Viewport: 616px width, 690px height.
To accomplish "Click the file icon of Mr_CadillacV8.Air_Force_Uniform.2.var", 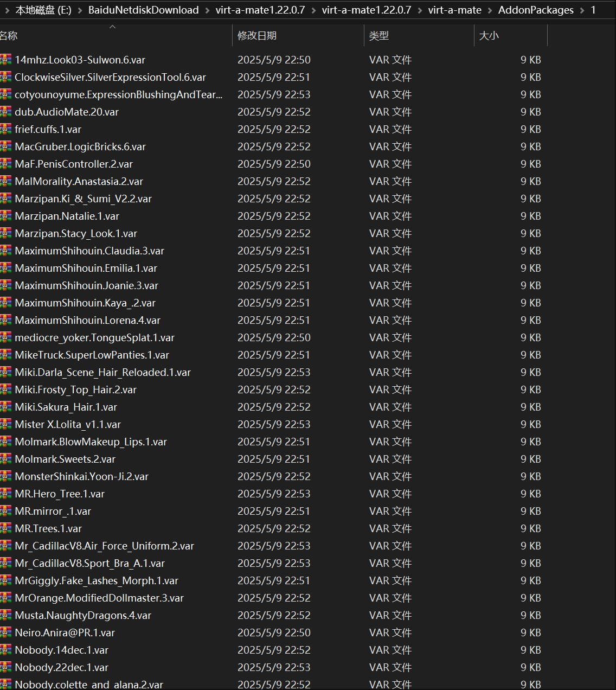I will click(5, 546).
